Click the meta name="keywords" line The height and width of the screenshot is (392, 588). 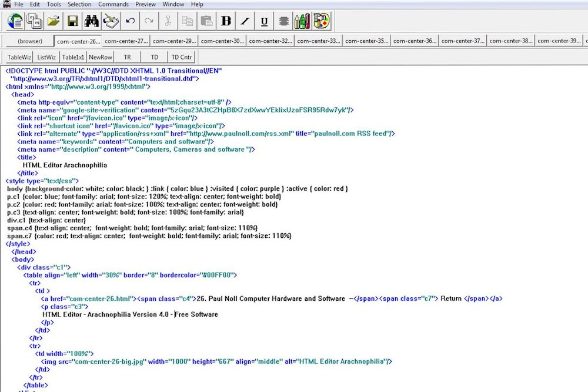click(x=115, y=141)
